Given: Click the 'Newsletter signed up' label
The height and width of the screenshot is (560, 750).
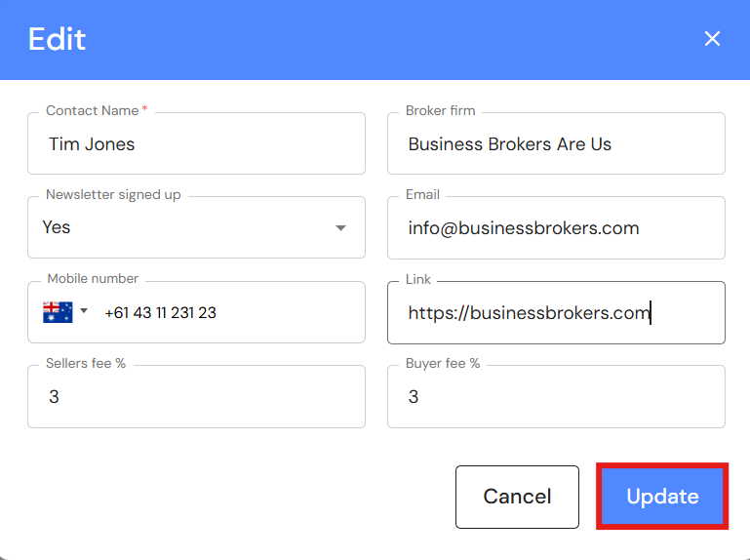Looking at the screenshot, I should (x=113, y=194).
